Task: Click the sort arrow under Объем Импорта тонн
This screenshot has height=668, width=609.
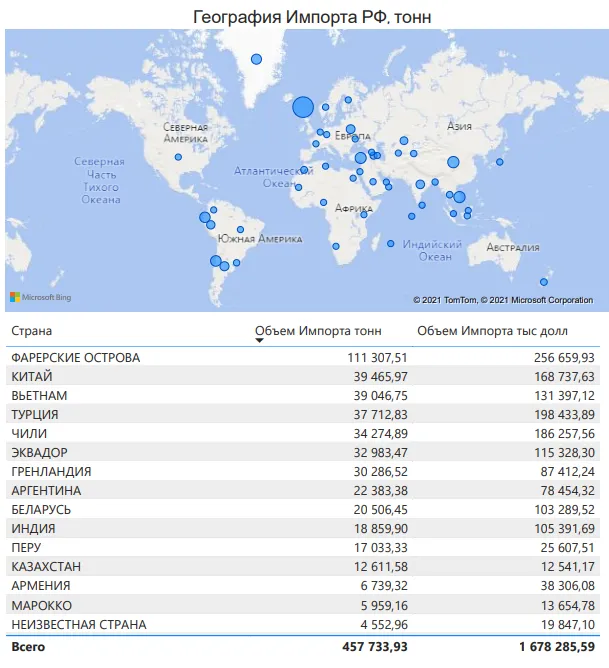Action: click(260, 340)
